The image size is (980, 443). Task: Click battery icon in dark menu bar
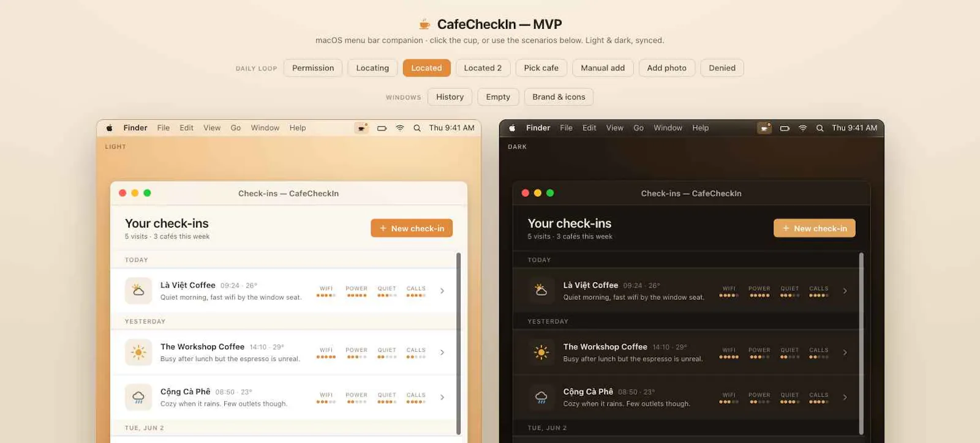coord(785,128)
